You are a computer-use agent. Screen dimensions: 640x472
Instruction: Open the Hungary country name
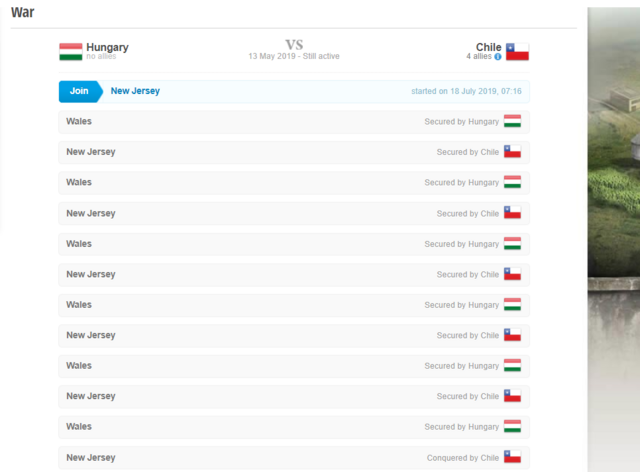click(107, 47)
